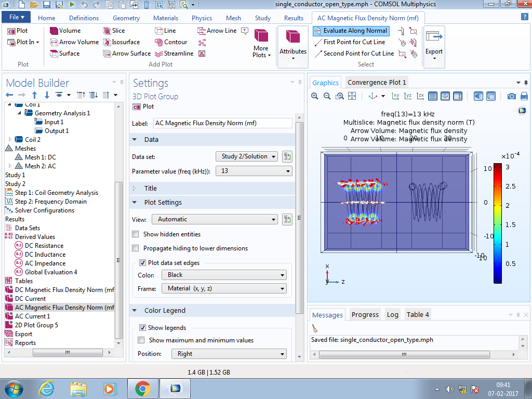The image size is (532, 399).
Task: Switch to Convergence Plot 1 tab
Action: pyautogui.click(x=377, y=83)
